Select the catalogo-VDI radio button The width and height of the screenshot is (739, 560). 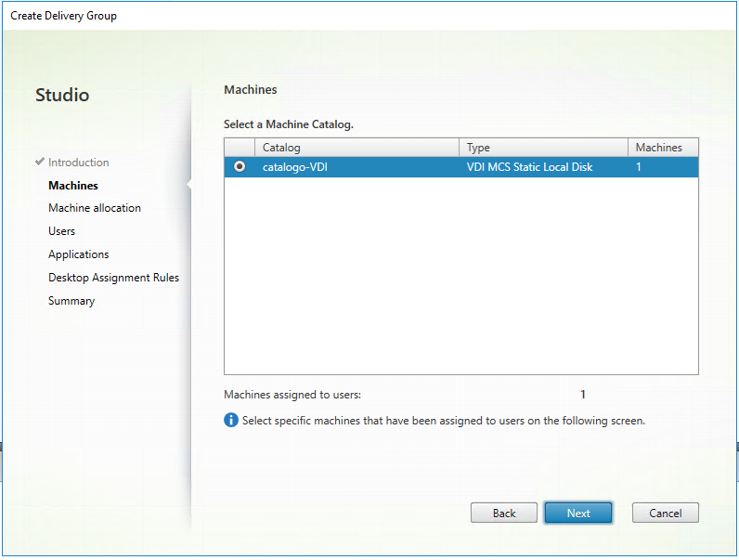point(240,167)
